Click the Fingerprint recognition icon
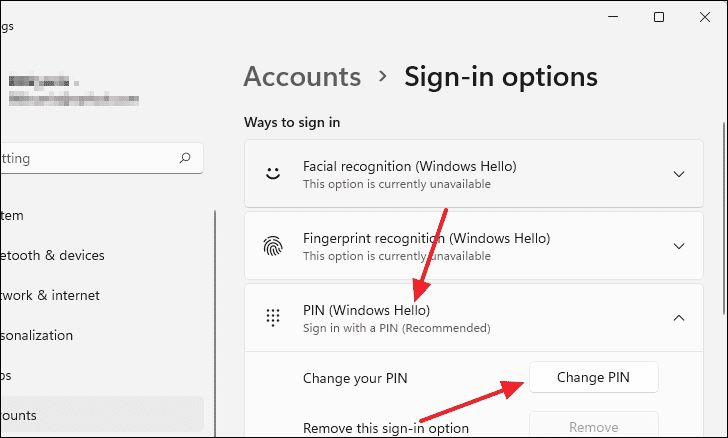This screenshot has width=728, height=438. [x=273, y=246]
